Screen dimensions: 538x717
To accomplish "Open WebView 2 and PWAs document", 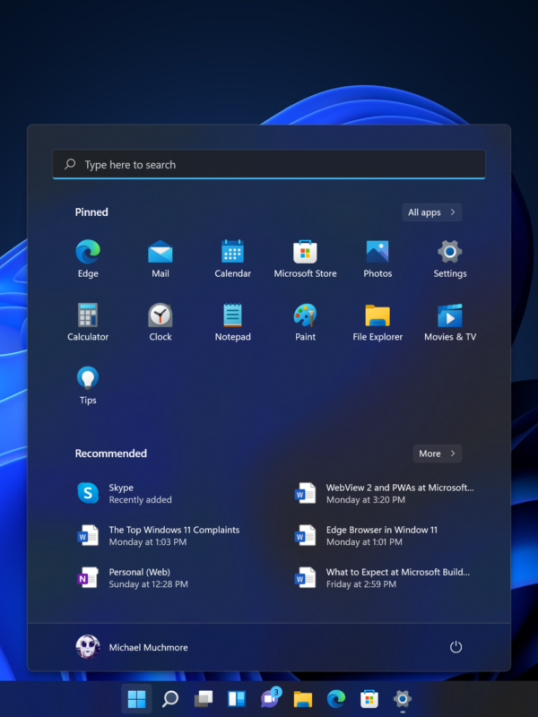I will tap(384, 493).
